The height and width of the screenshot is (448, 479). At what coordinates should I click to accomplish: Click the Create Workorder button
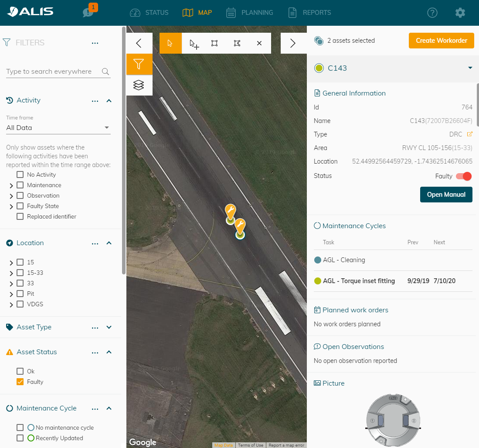(441, 41)
